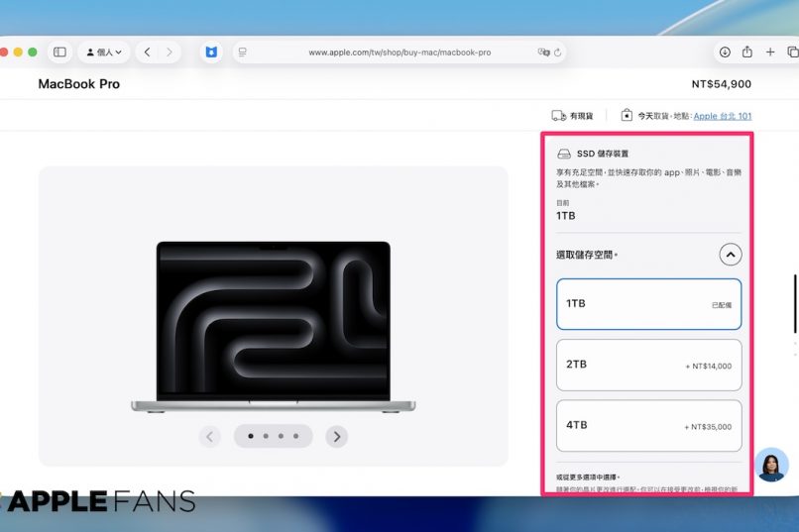Reload the page with refresh icon
Screen dimensions: 799x532
pos(558,53)
